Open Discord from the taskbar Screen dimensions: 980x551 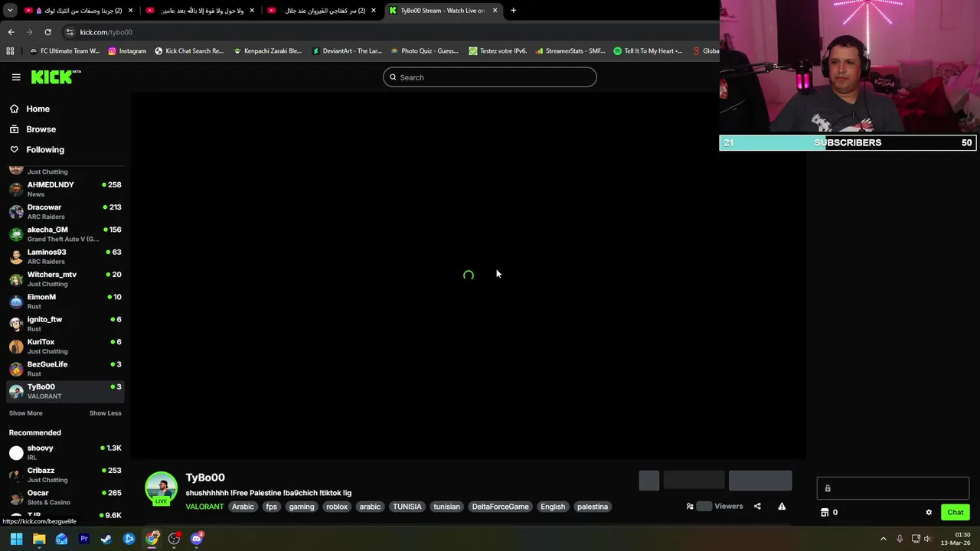pos(197,539)
